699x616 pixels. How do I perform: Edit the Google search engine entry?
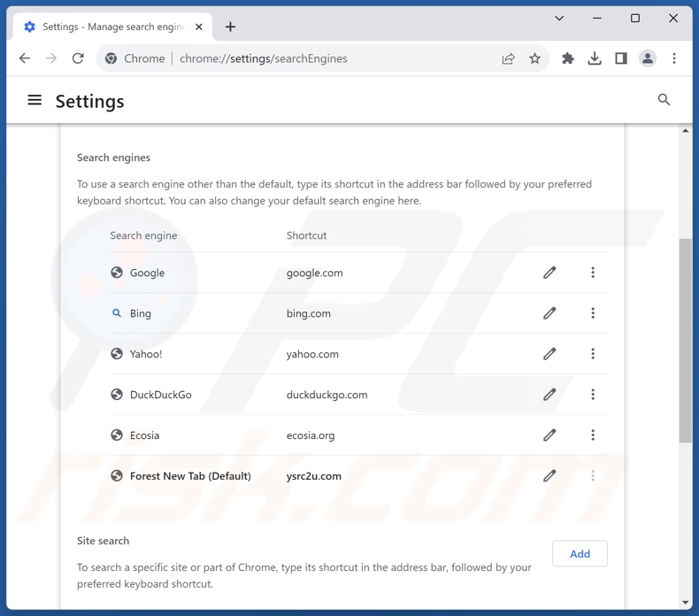coord(549,273)
